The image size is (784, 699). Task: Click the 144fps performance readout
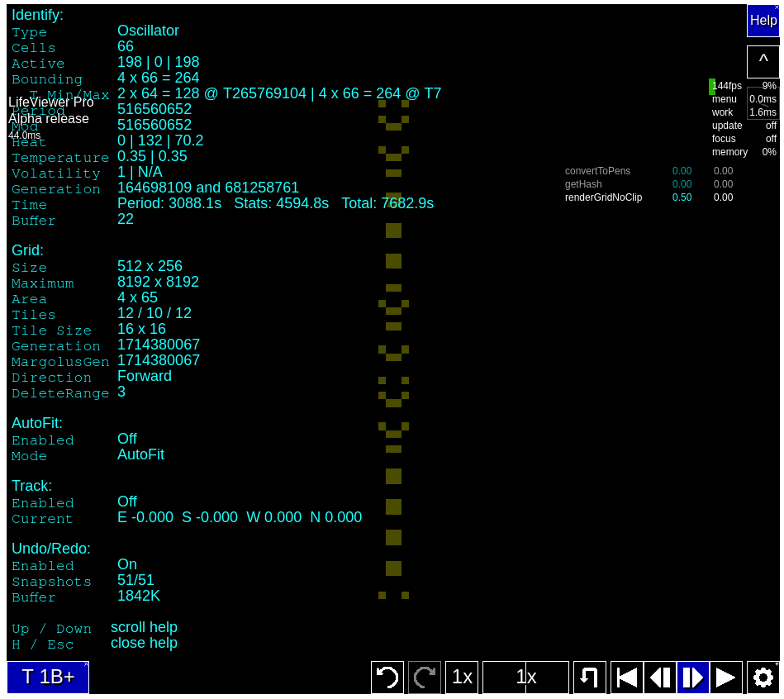tap(726, 86)
